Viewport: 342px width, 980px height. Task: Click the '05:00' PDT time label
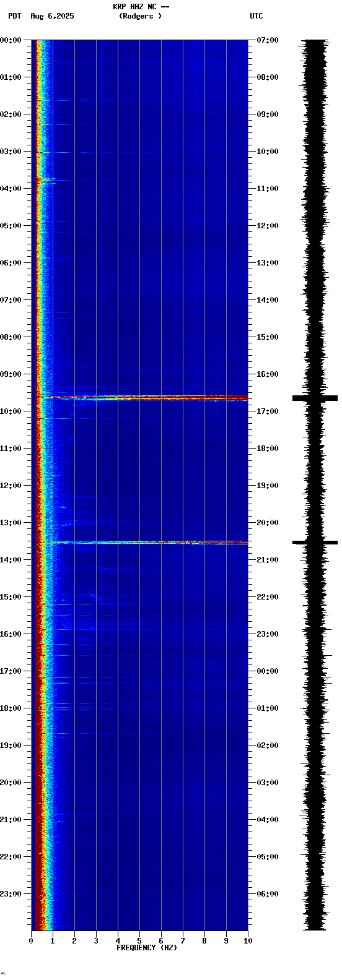point(11,226)
